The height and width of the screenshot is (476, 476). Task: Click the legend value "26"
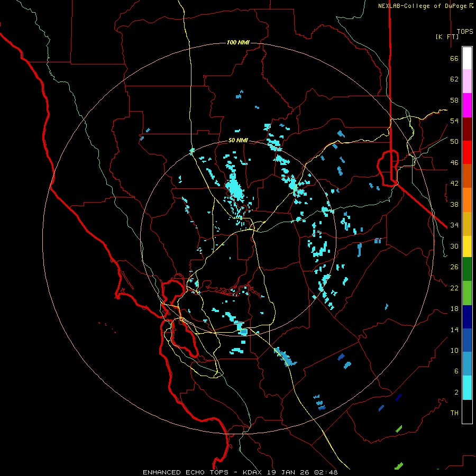(x=454, y=267)
